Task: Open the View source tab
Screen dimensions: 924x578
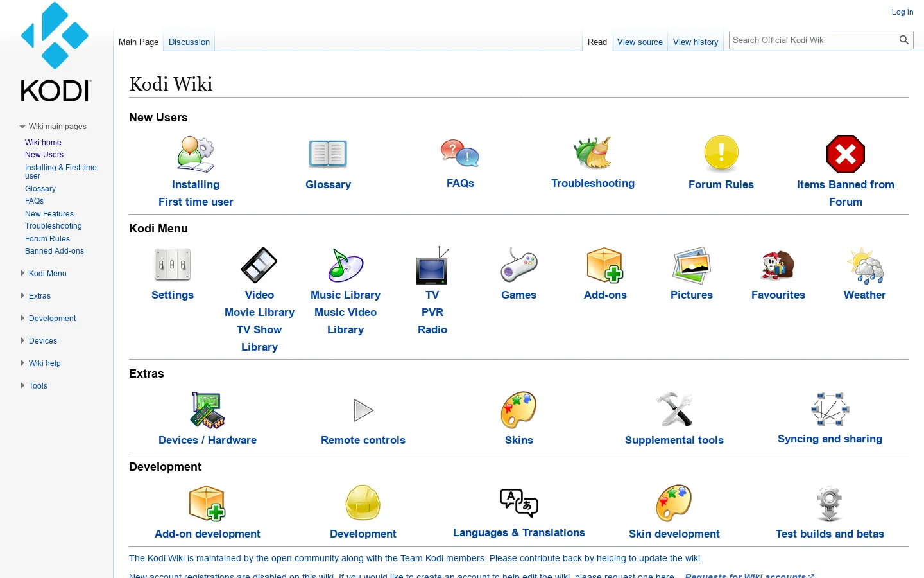Action: point(640,42)
